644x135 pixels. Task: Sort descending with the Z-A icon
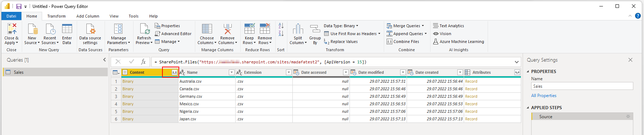(281, 34)
